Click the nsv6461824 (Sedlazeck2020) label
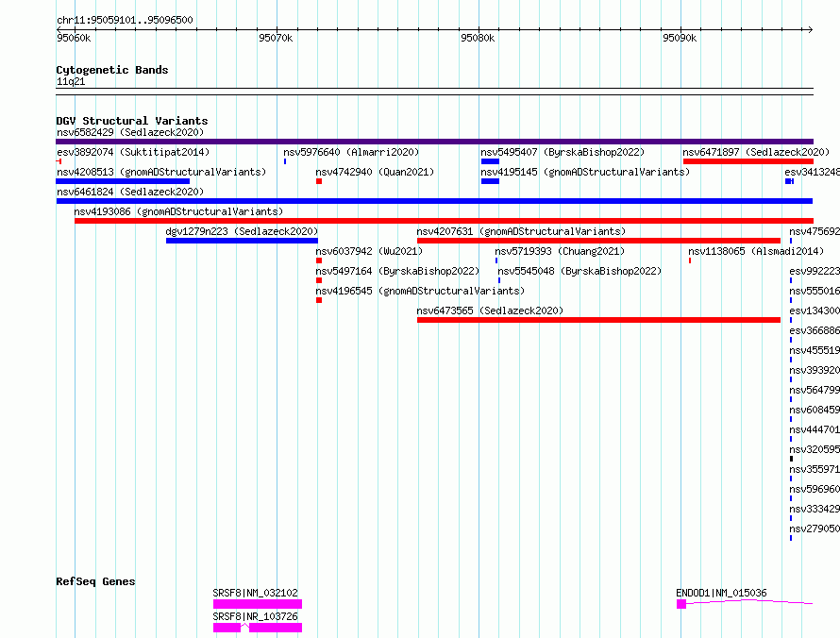This screenshot has height=638, width=840. 130,192
